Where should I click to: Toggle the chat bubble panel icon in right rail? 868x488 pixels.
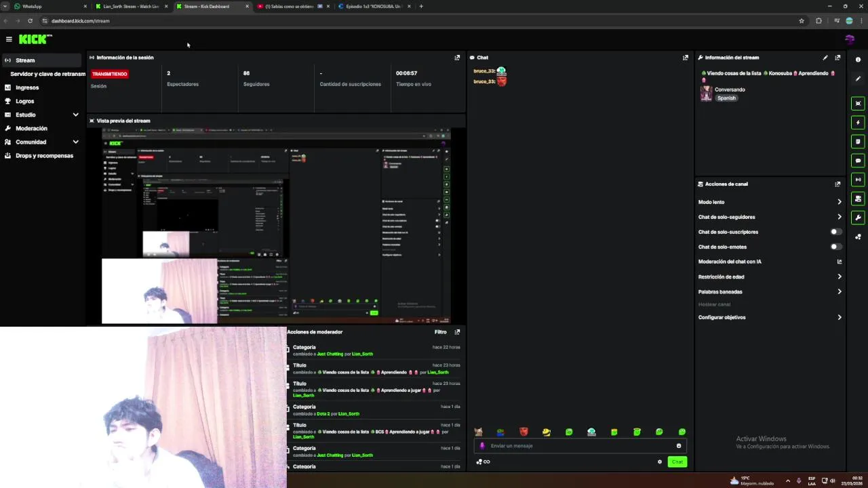(x=858, y=161)
